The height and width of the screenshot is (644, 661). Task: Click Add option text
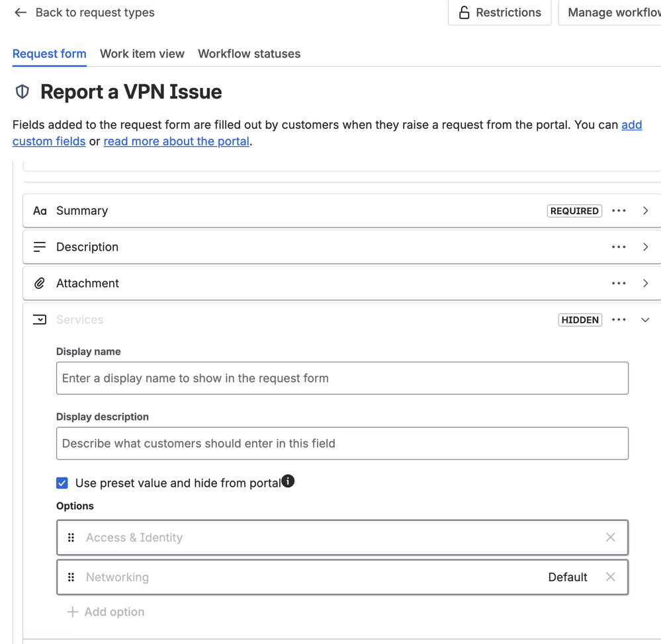pyautogui.click(x=114, y=612)
